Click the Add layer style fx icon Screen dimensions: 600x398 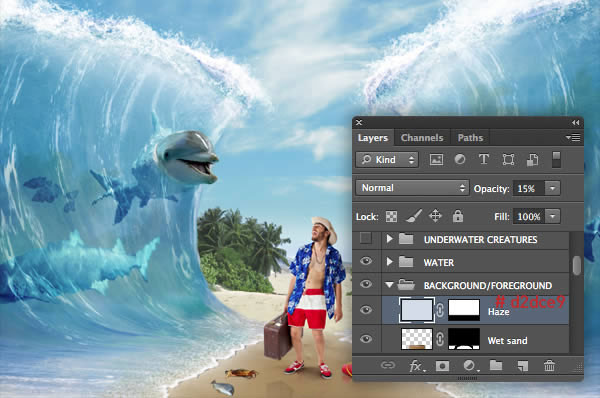pos(416,366)
